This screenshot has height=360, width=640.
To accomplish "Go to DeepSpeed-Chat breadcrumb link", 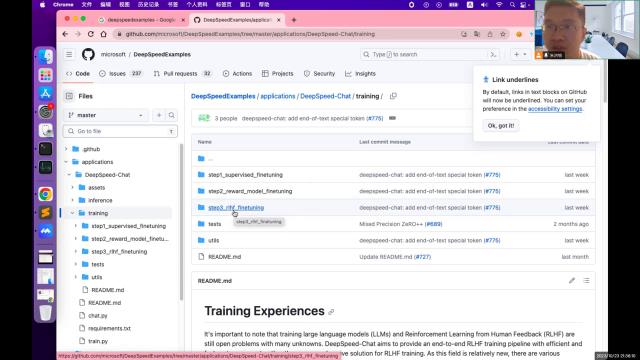I will tap(325, 96).
